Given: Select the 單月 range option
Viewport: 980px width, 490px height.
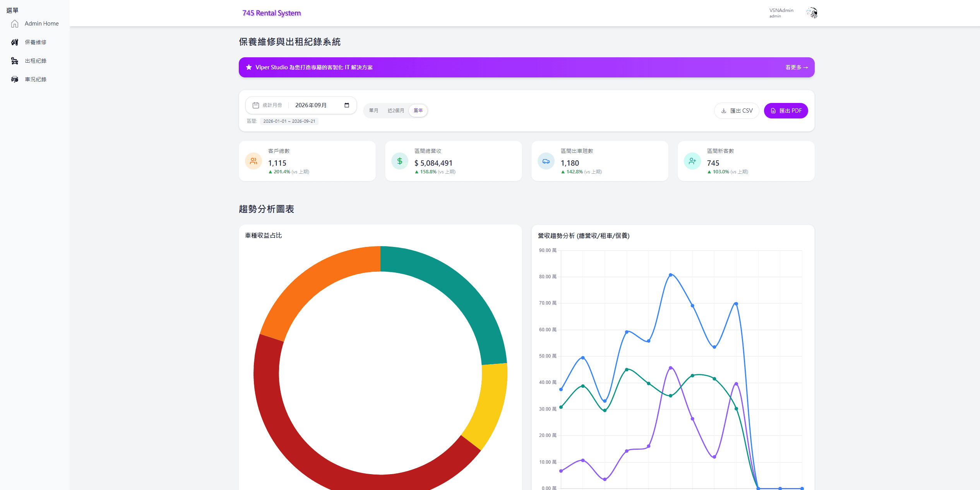Looking at the screenshot, I should [373, 111].
